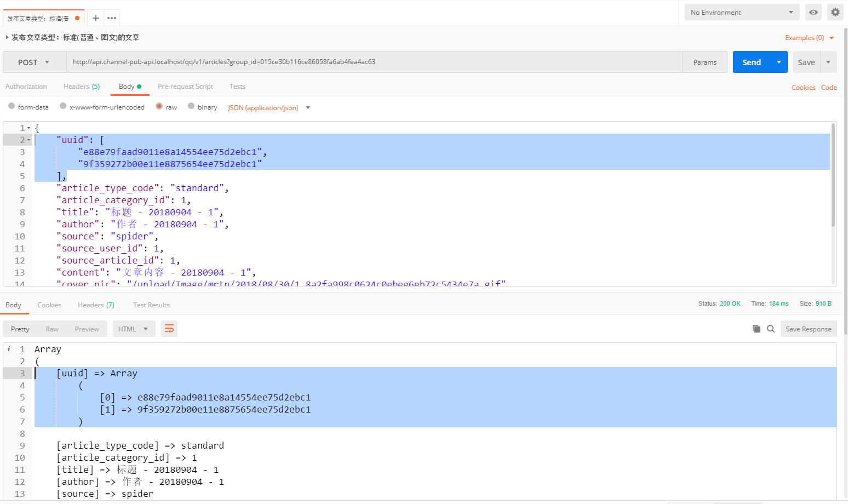
Task: Open the POST method dropdown
Action: point(34,62)
